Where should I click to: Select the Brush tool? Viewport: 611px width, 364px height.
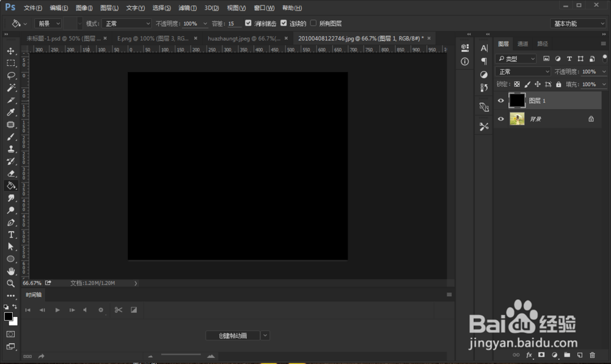coord(11,137)
